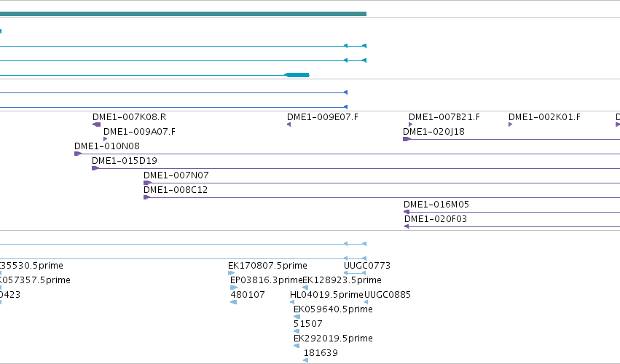Click the DME1-007B21.F label
The image size is (620, 364).
[x=444, y=117]
